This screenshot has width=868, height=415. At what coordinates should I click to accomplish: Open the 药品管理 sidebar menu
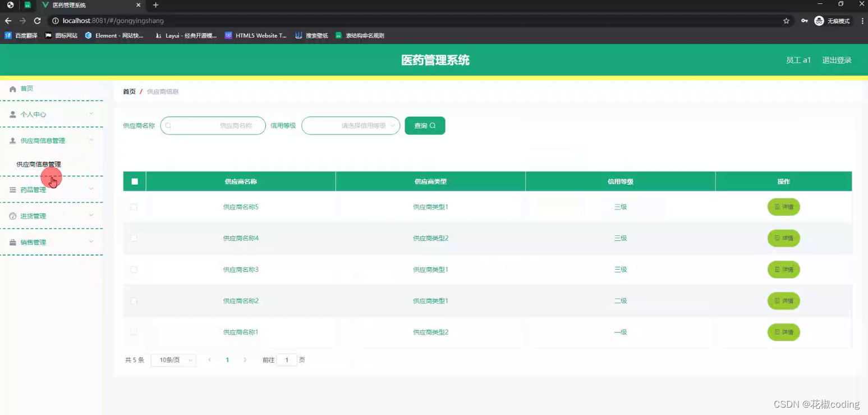point(51,190)
